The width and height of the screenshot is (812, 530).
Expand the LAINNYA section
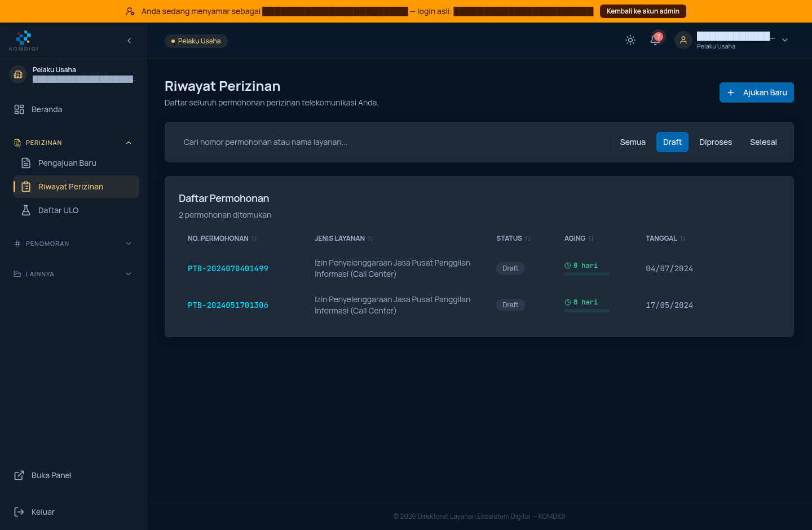tap(73, 274)
